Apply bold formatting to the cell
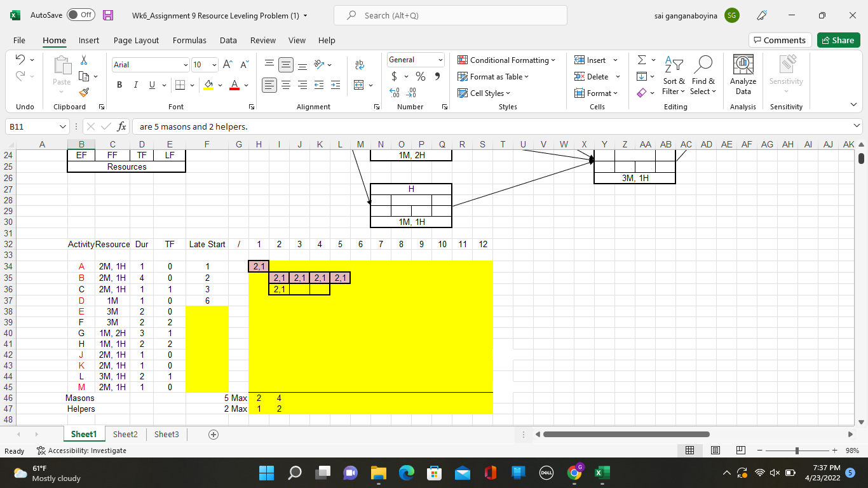This screenshot has width=868, height=488. [119, 85]
